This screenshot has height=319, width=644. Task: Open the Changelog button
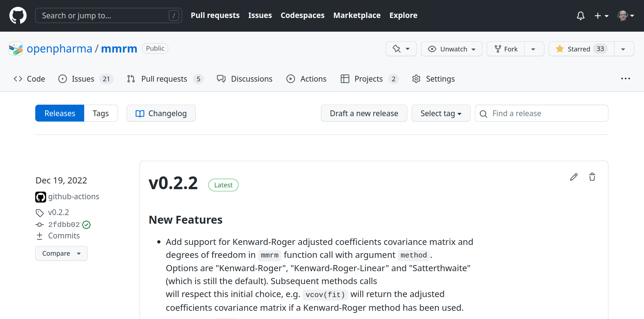point(161,113)
